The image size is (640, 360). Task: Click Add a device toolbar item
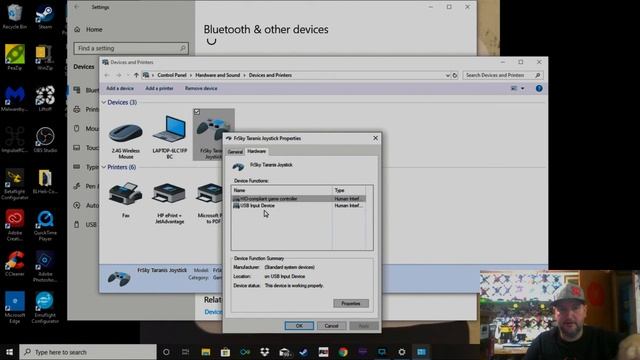tap(120, 89)
